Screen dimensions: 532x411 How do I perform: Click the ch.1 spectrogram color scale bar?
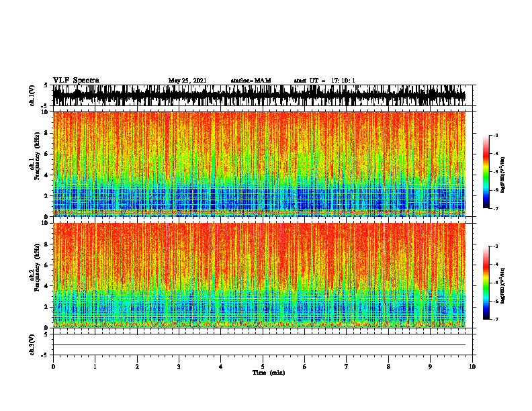486,172
